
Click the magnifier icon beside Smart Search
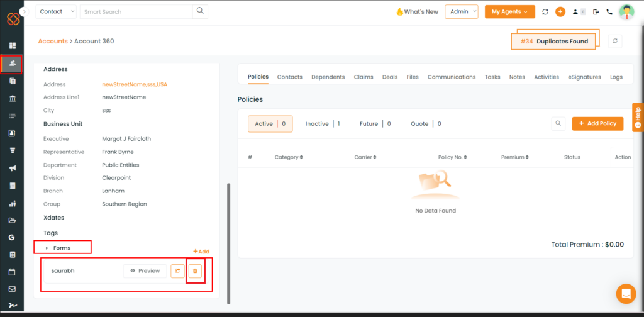pos(200,11)
